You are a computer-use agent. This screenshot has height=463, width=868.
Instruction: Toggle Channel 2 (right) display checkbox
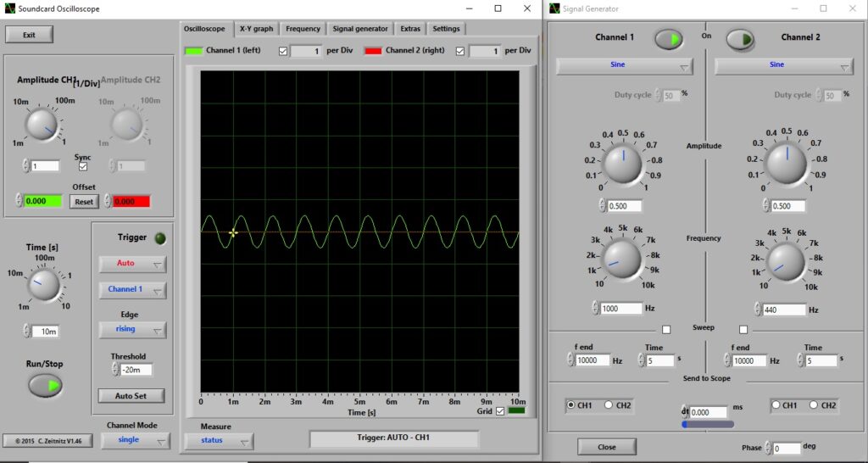click(x=459, y=51)
